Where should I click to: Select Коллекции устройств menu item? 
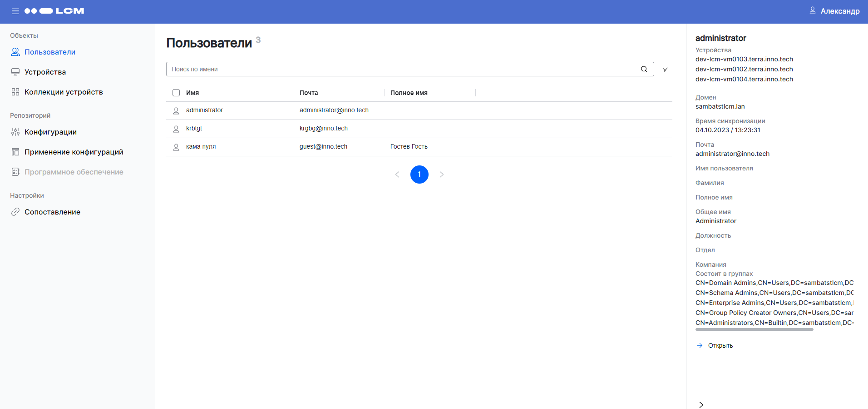(x=64, y=92)
